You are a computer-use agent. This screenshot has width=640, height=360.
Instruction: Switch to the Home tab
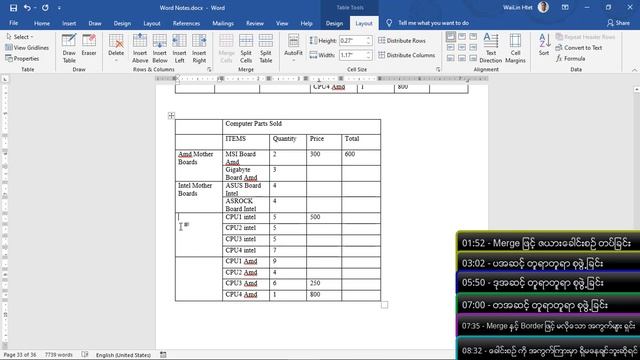(x=42, y=23)
